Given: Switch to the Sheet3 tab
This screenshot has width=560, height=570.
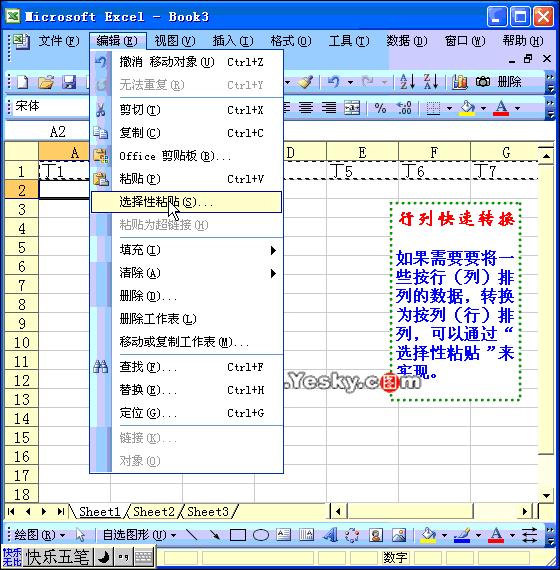Looking at the screenshot, I should (x=208, y=511).
